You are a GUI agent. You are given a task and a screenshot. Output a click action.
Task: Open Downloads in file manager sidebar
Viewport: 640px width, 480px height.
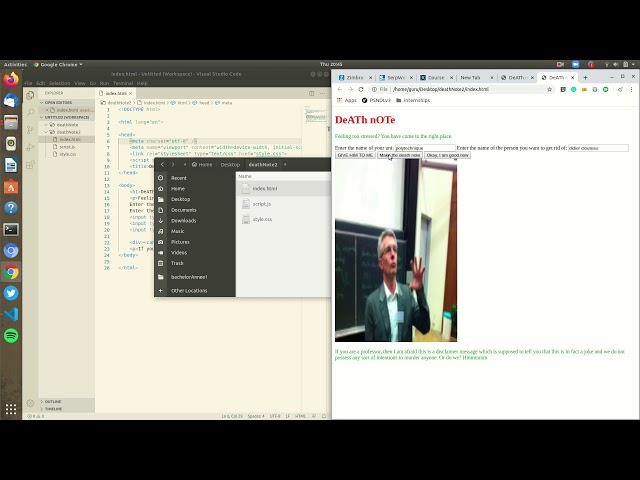(183, 221)
